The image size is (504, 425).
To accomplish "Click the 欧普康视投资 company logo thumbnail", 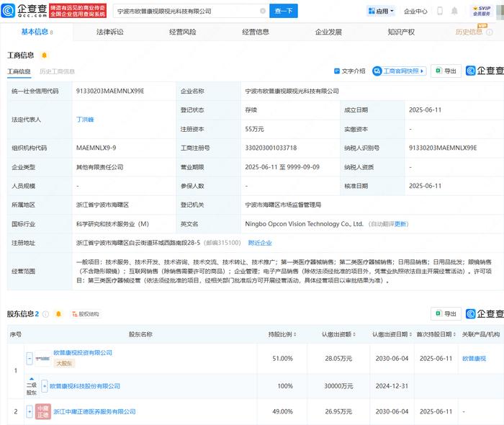I will [42, 358].
